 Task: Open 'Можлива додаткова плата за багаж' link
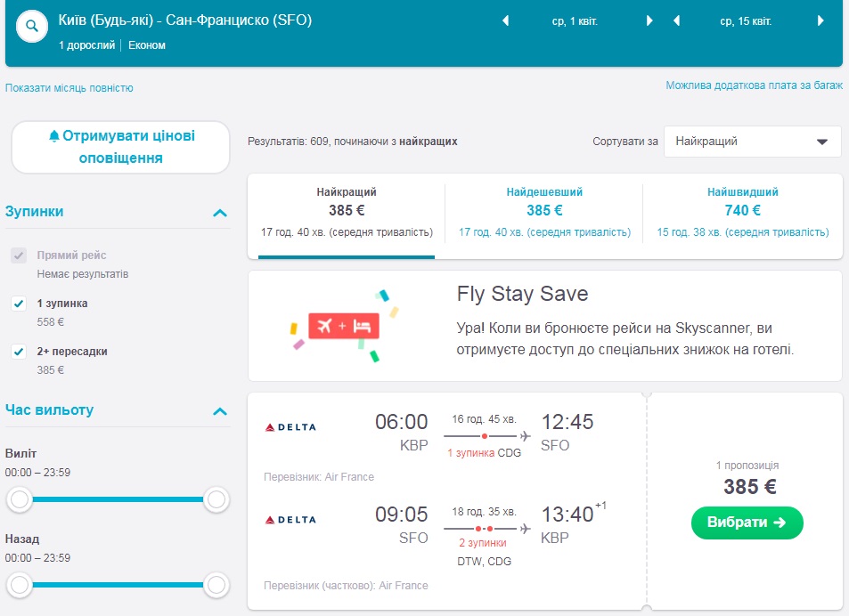[754, 85]
